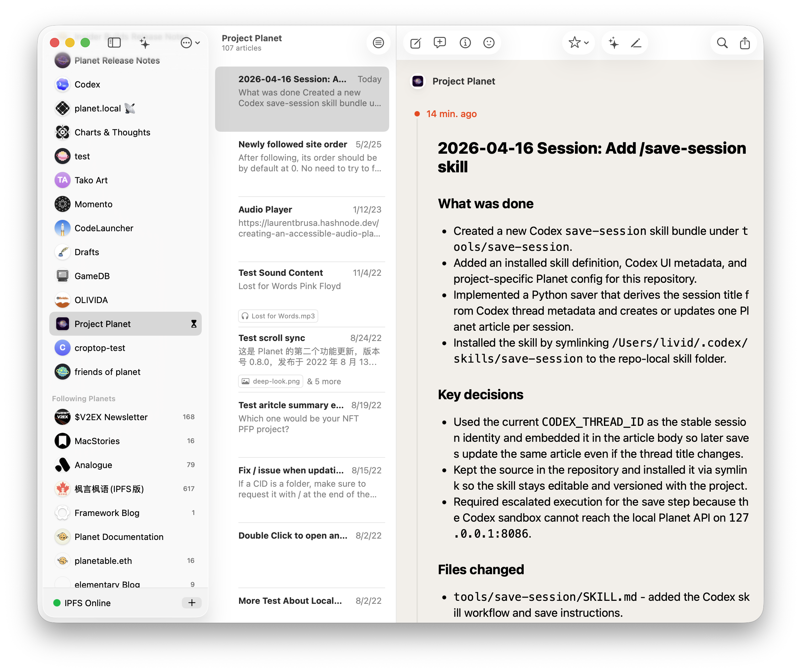Click the compose new article icon
This screenshot has width=801, height=672.
coord(415,43)
